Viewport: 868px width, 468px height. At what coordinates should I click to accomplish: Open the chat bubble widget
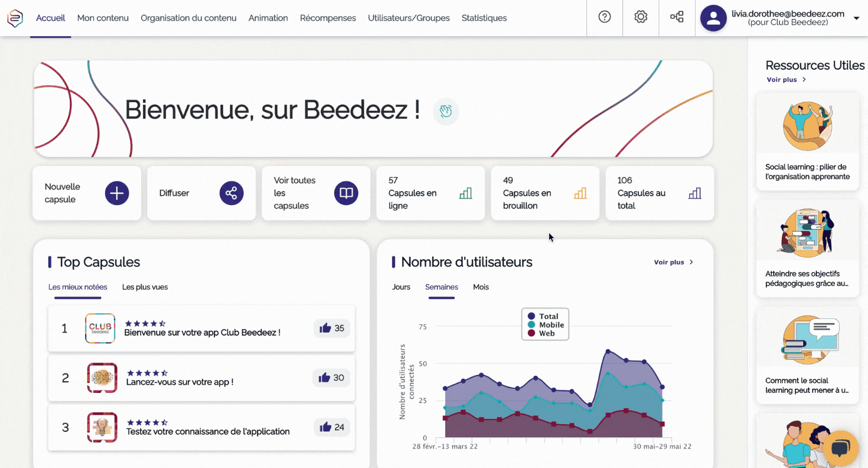coord(840,448)
